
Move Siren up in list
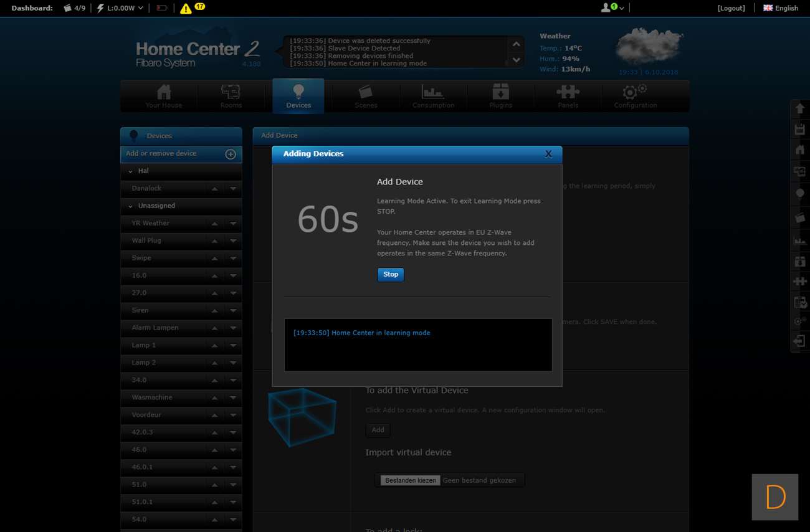point(214,311)
